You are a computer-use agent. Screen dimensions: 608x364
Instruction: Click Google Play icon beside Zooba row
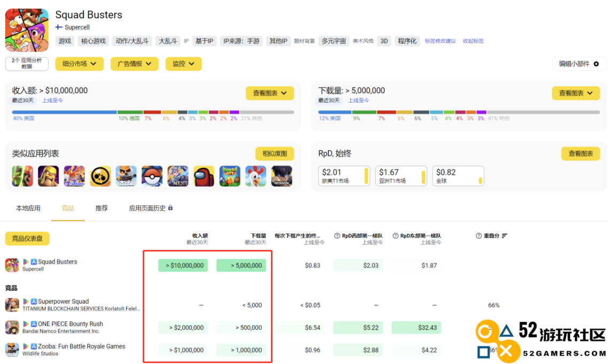point(26,346)
